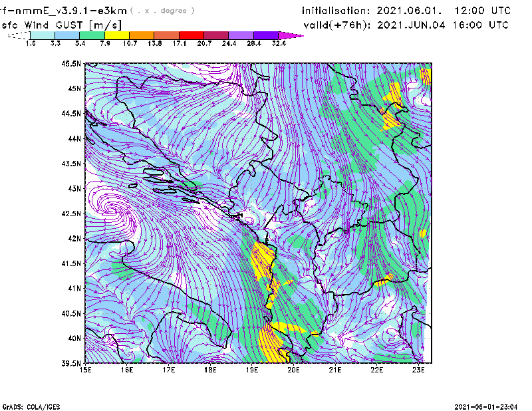The image size is (532, 411).
Task: Click the bright red legend swatch
Action: coord(192,35)
